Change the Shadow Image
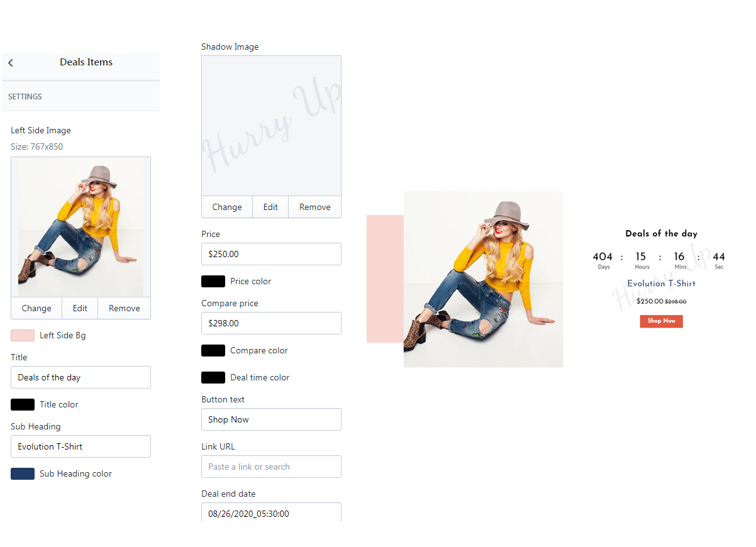This screenshot has height=547, width=756. tap(226, 207)
